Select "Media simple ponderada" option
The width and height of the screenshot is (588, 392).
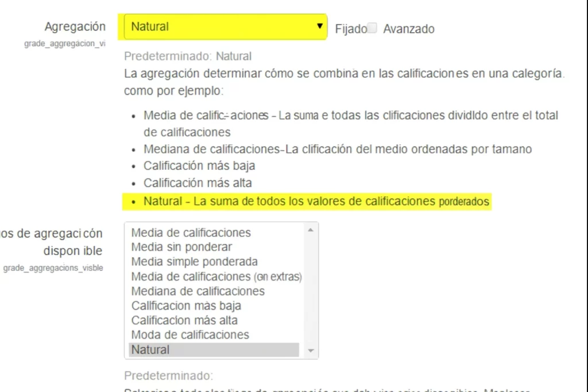[194, 262]
